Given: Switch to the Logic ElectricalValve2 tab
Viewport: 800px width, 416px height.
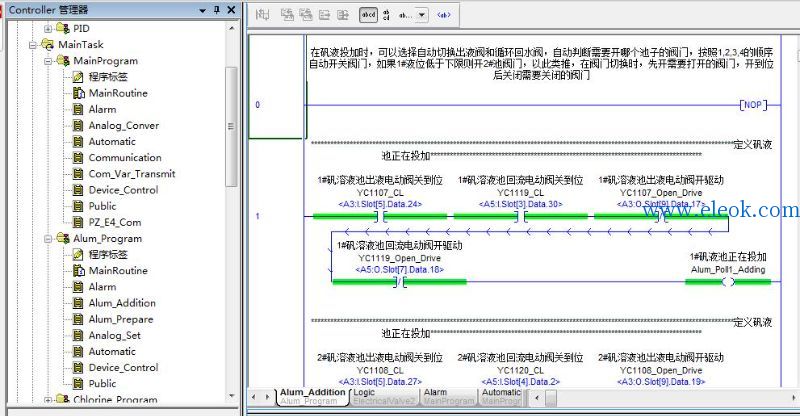Looking at the screenshot, I should [384, 397].
